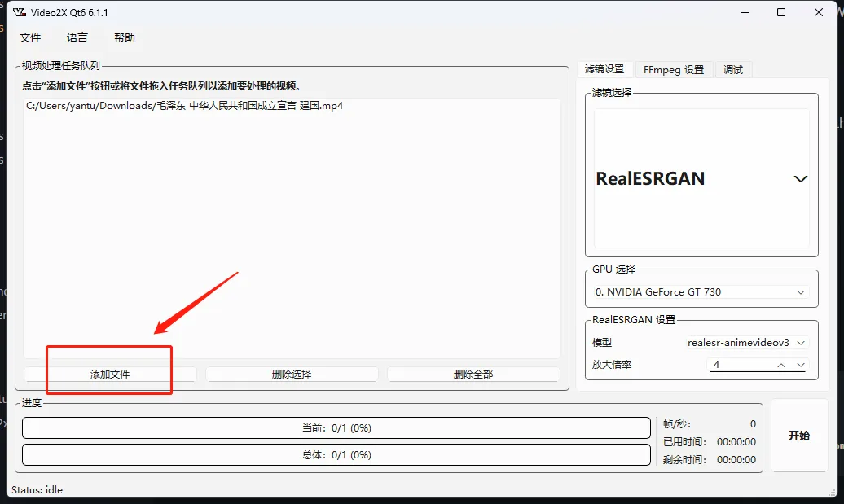Open the RealESRGAN filter dropdown

tap(702, 178)
